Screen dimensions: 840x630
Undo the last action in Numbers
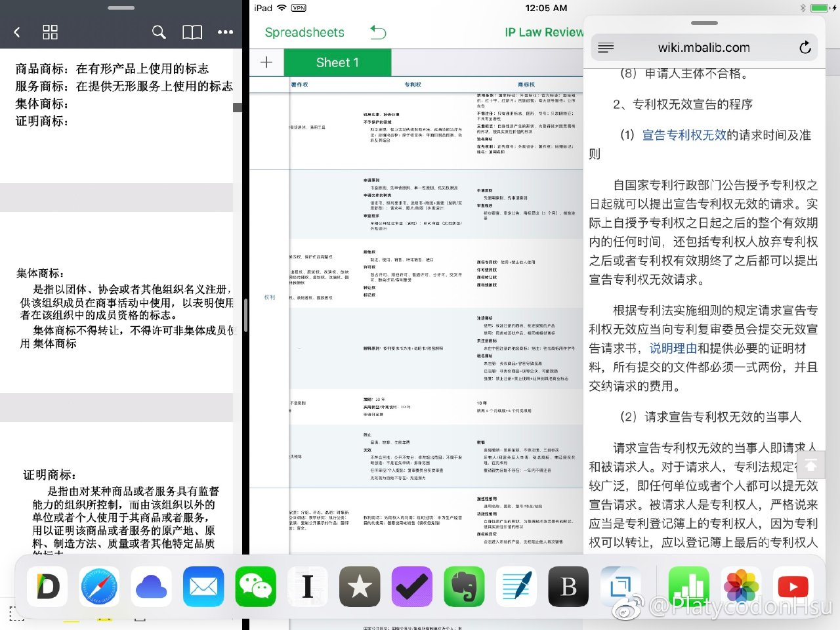click(x=379, y=32)
